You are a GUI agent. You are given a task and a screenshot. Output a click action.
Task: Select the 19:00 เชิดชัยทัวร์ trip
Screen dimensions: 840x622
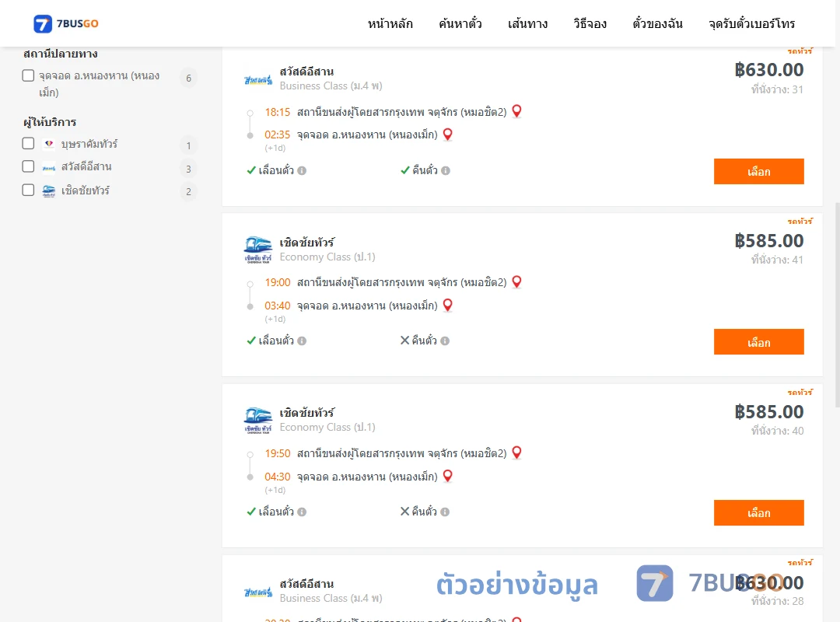(758, 342)
